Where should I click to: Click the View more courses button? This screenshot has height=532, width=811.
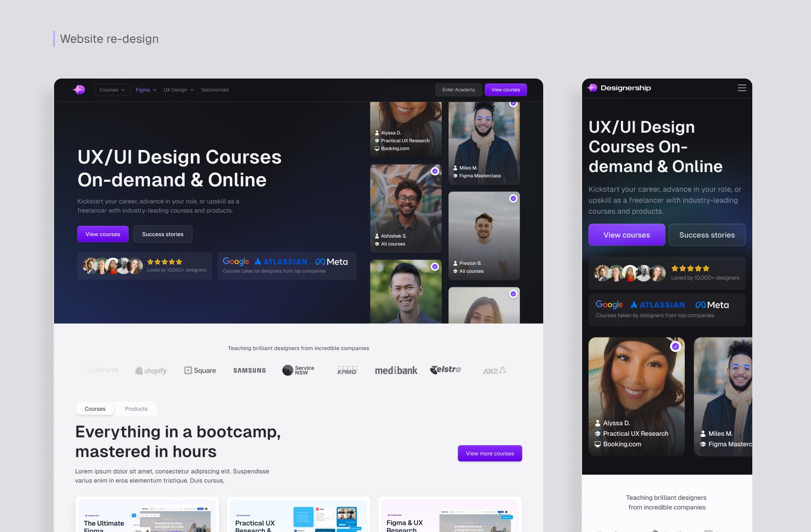tap(490, 453)
